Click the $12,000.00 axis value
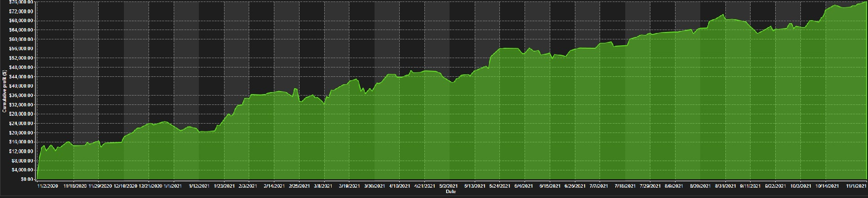This screenshot has height=198, width=868. pyautogui.click(x=21, y=151)
